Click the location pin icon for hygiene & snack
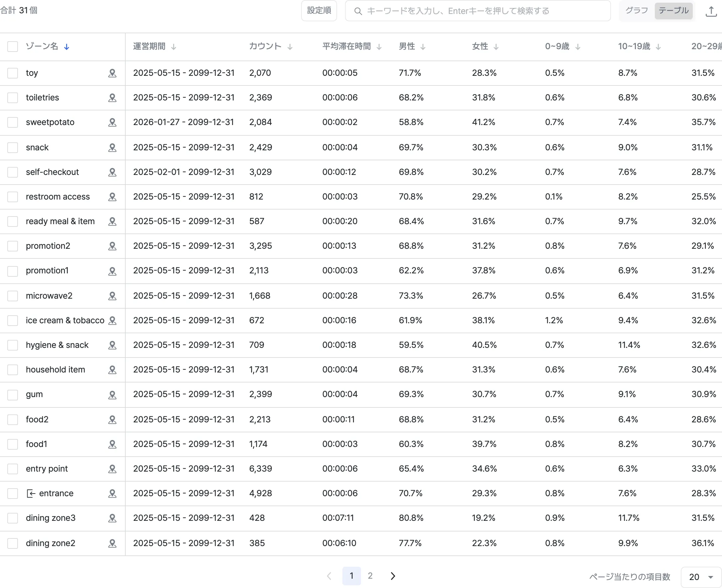Image resolution: width=722 pixels, height=588 pixels. [112, 345]
